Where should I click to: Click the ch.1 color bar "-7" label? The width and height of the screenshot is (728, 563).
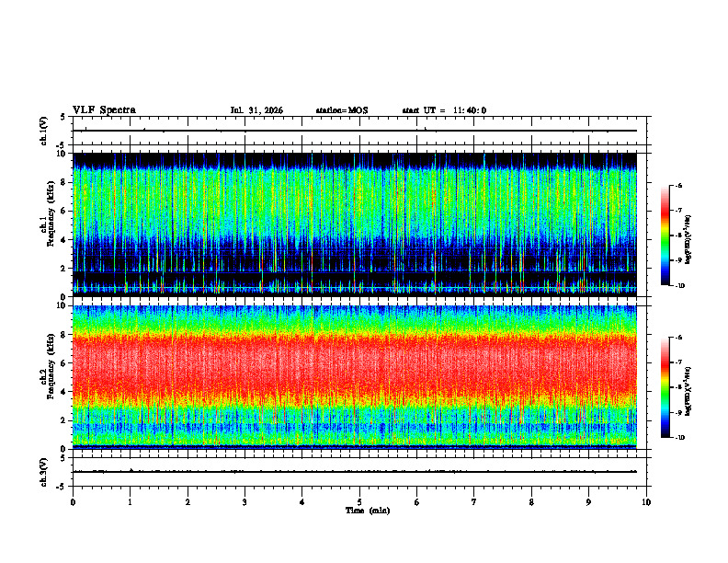pos(678,211)
